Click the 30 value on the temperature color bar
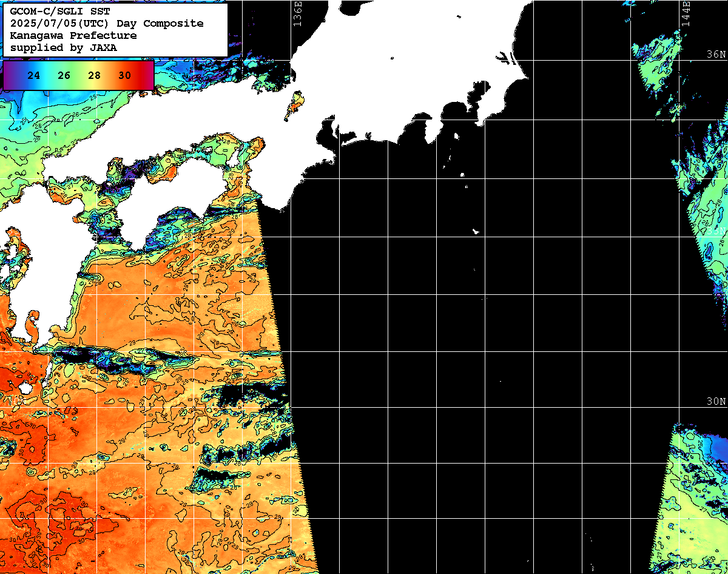The image size is (728, 574). click(125, 76)
